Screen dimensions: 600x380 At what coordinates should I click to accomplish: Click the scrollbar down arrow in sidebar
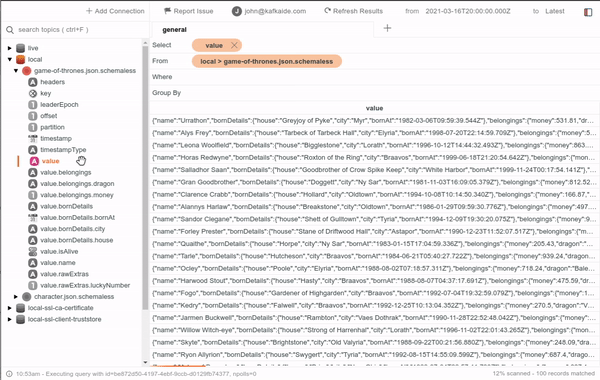pyautogui.click(x=145, y=362)
